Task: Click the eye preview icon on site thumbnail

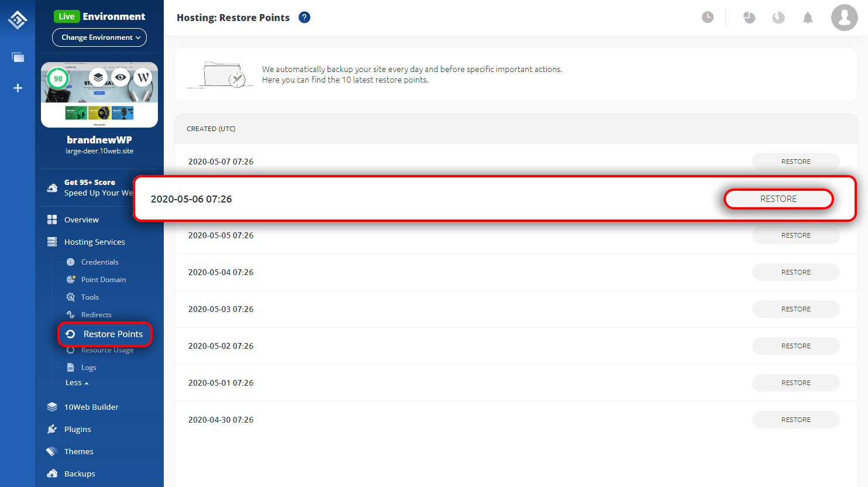Action: 120,77
